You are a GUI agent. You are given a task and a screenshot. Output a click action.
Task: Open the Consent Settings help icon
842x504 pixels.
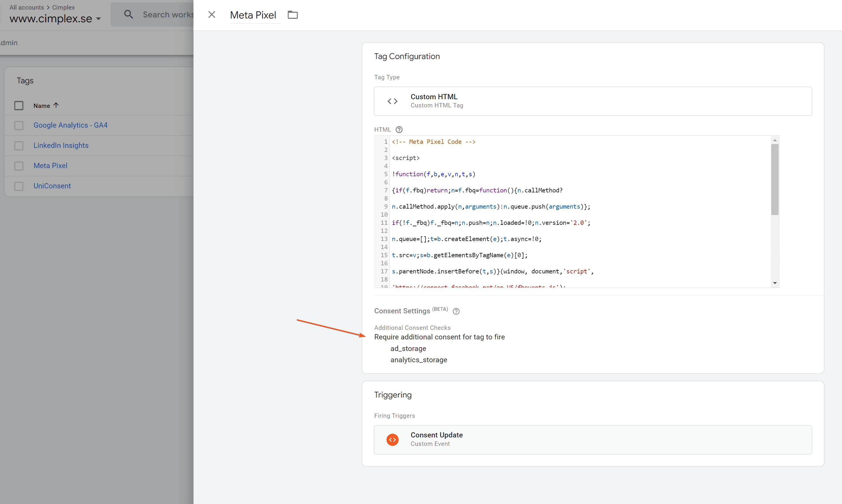(456, 311)
